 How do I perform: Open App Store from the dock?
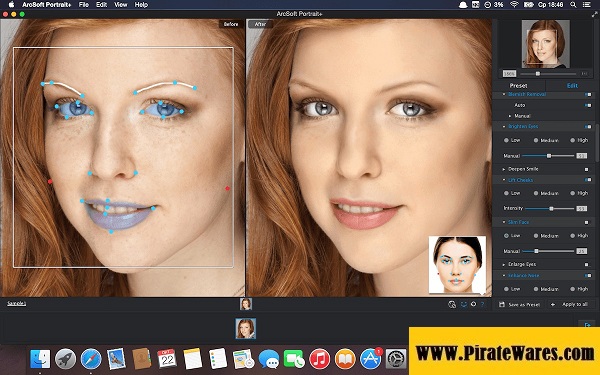(x=370, y=359)
